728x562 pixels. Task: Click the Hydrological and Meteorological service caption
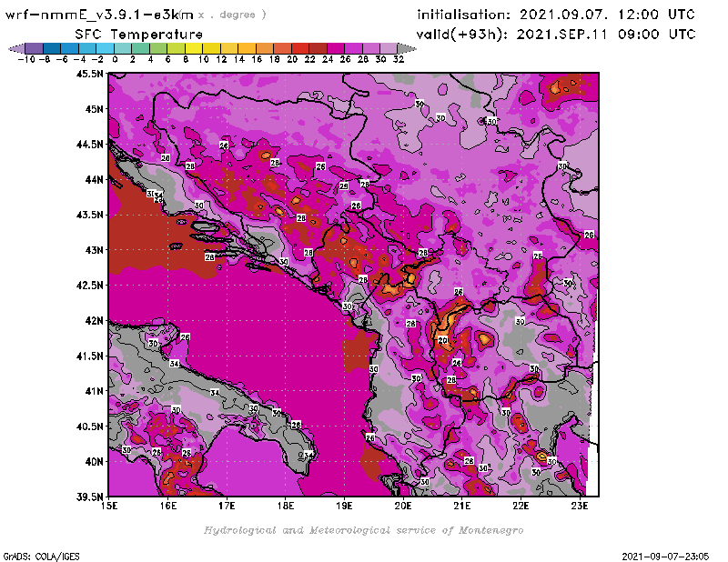point(362,530)
